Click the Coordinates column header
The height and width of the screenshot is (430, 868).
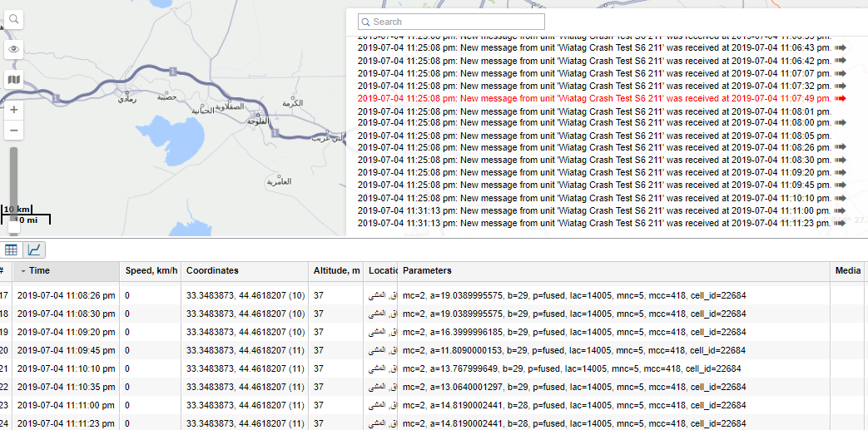pyautogui.click(x=212, y=270)
